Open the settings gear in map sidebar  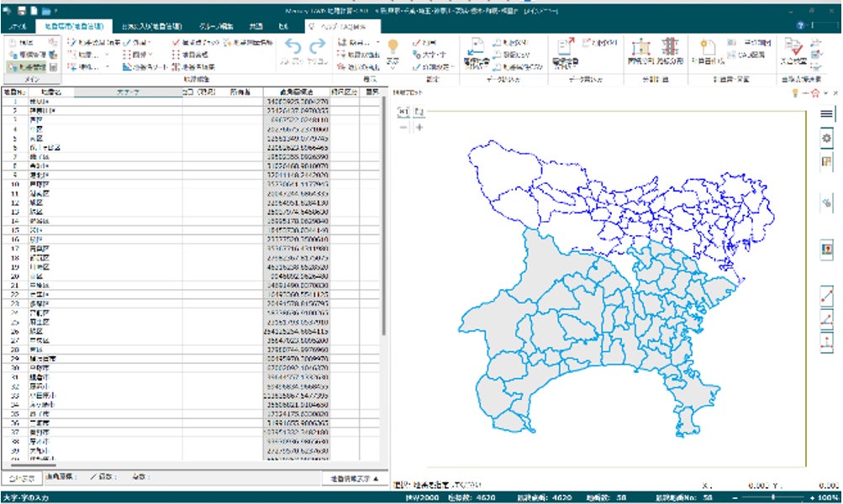(826, 137)
